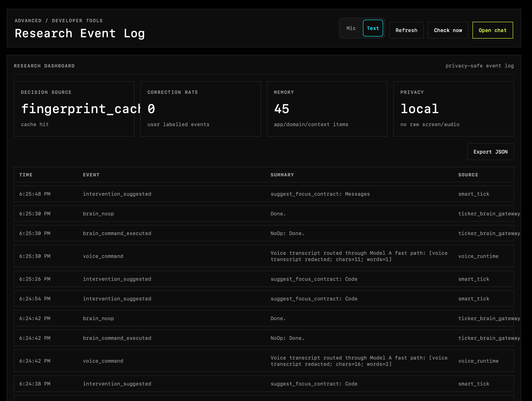
Task: Click the TIME column header
Action: tap(26, 175)
